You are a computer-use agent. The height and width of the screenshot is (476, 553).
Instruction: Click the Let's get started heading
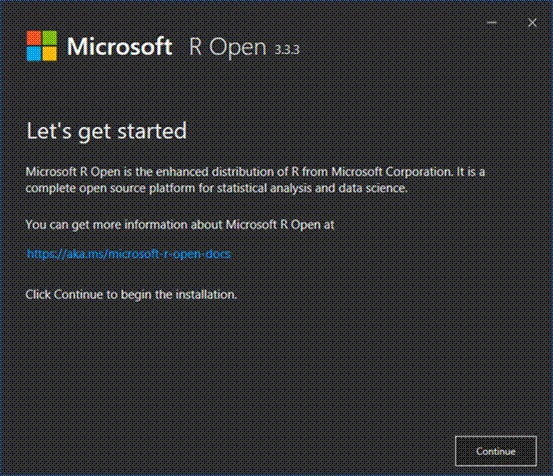[107, 131]
